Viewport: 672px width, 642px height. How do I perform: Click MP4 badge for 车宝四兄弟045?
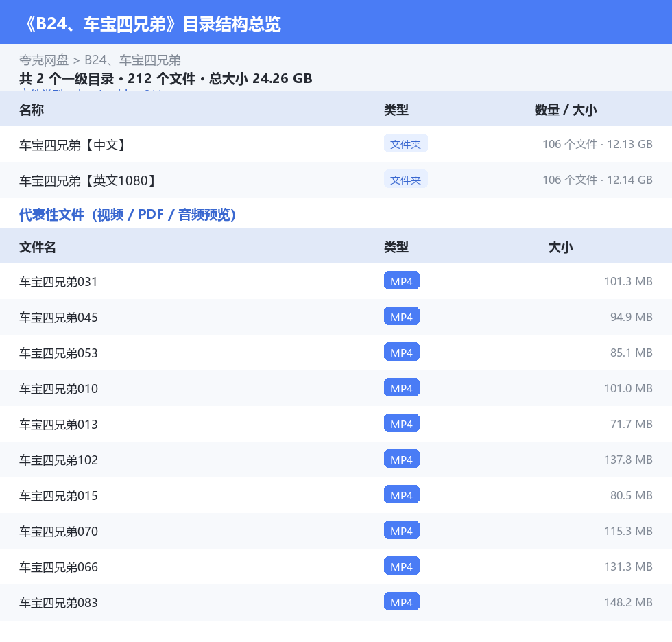[402, 316]
